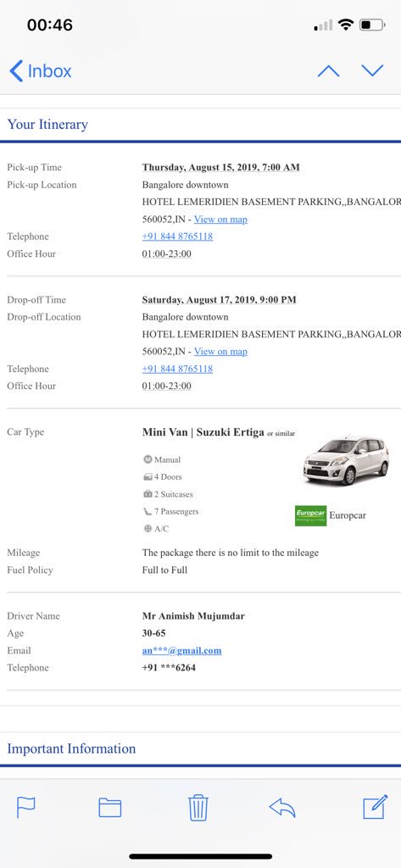Tap the Wi-Fi status icon

click(x=346, y=25)
